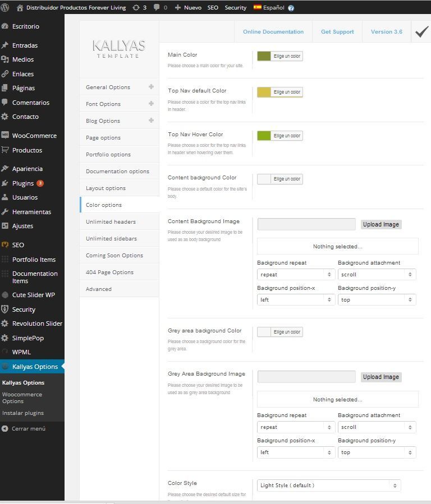This screenshot has width=431, height=504.
Task: Click Grey Area Background Image URL field
Action: 306,376
